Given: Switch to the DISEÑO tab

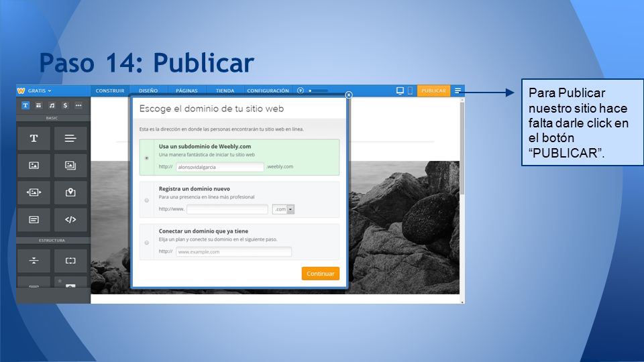Looking at the screenshot, I should point(148,90).
